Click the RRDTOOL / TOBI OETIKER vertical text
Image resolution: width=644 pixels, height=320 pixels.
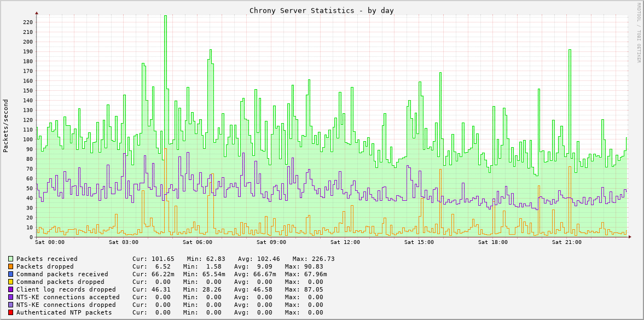(639, 33)
